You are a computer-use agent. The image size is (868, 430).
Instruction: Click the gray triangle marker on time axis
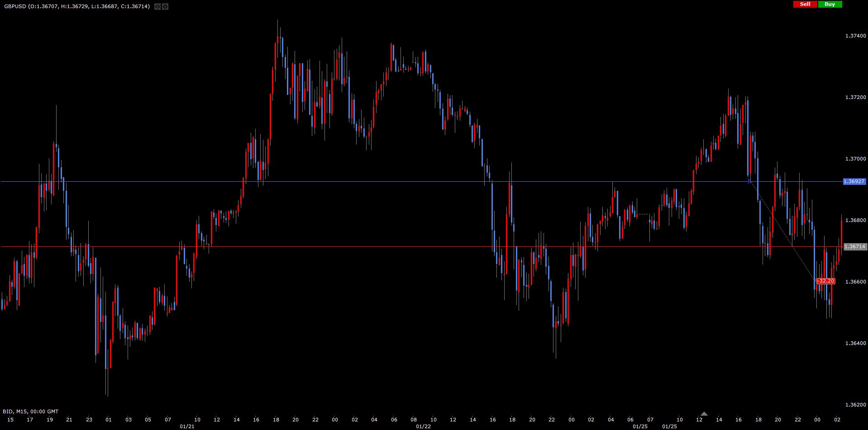704,414
